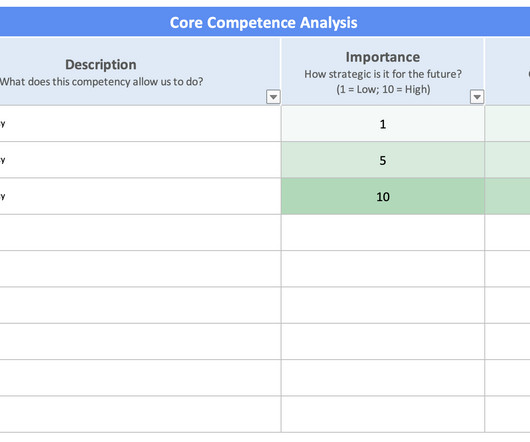Select the last empty Description cell
Viewport: 530px width, 442px height.
point(140,414)
